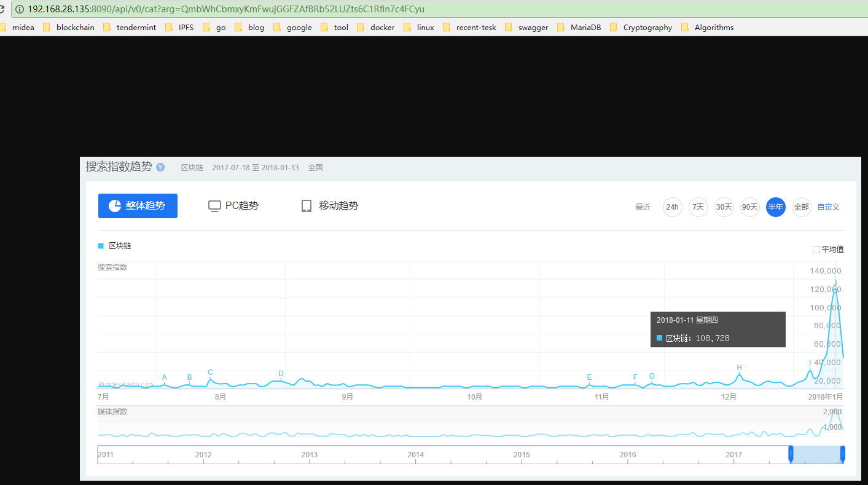Viewport: 868px width, 485px height.
Task: Switch to the PC趋势 tab
Action: click(233, 206)
